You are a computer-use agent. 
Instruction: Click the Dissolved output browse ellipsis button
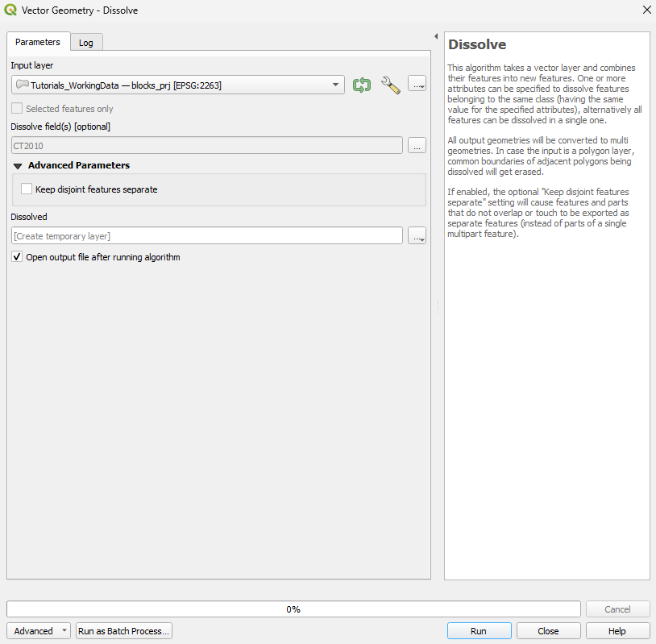417,235
